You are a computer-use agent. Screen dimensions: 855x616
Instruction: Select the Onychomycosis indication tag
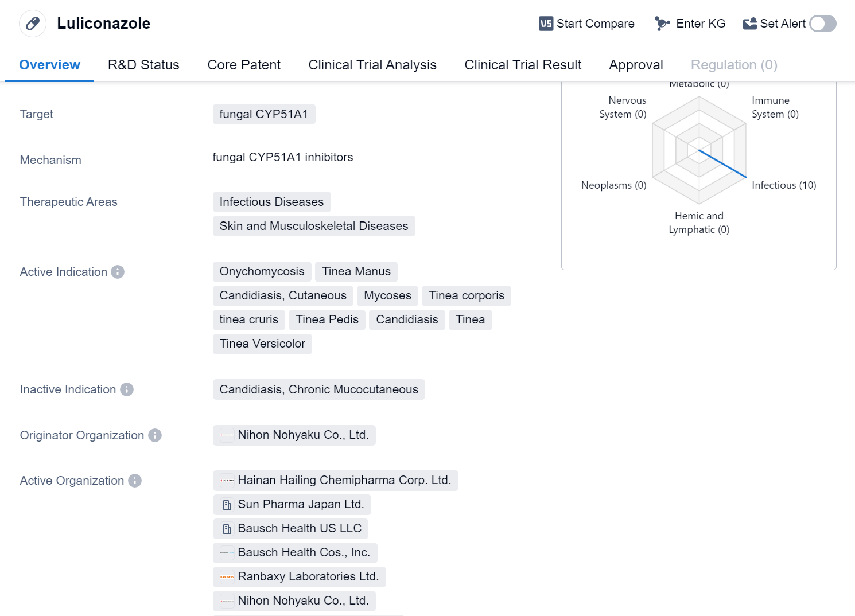pyautogui.click(x=262, y=271)
